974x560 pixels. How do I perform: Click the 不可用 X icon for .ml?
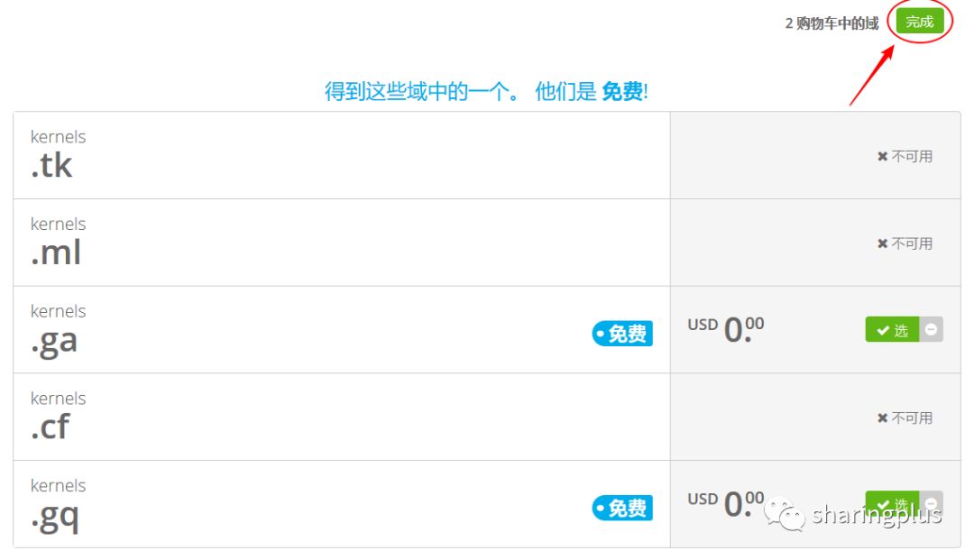(882, 243)
